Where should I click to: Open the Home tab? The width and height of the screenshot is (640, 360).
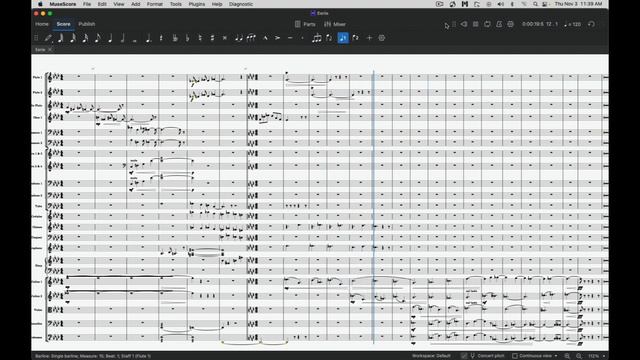42,24
